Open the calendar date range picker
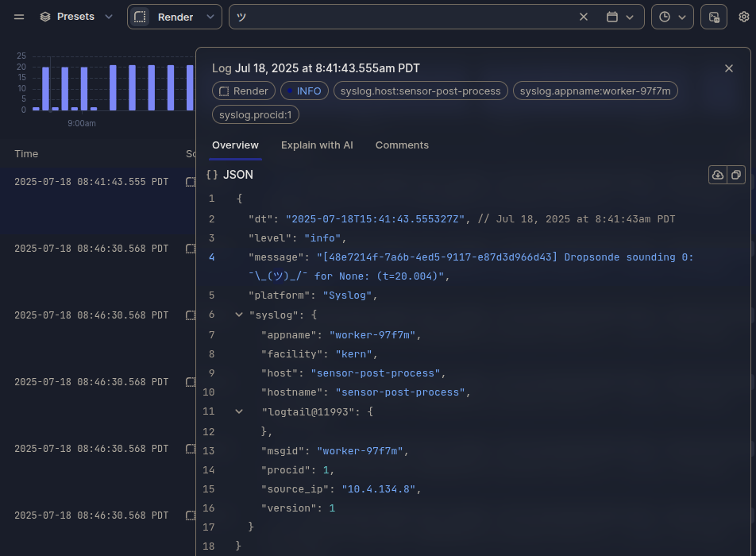 (611, 17)
